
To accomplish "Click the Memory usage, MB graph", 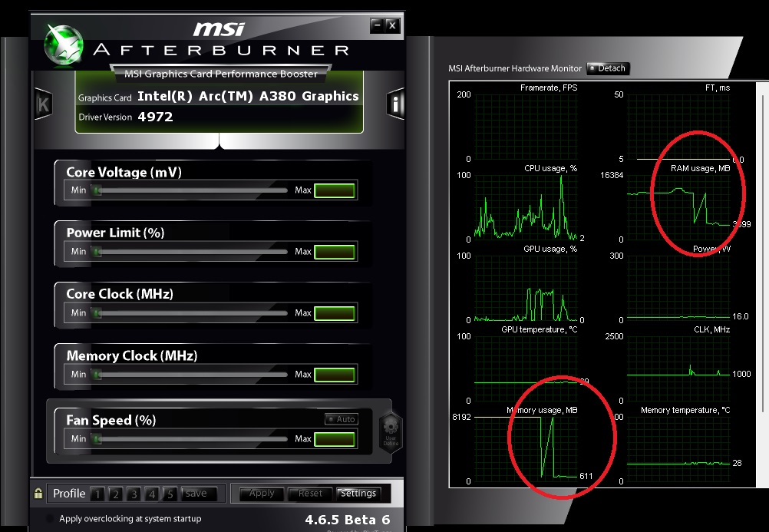I will pyautogui.click(x=526, y=449).
